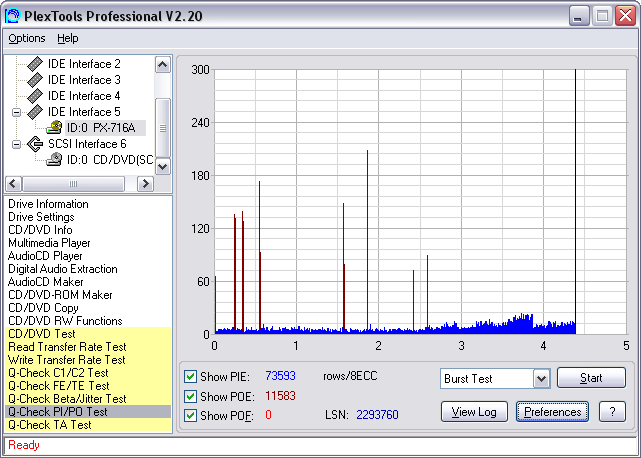Click the device tree scroll up arrow
This screenshot has width=641, height=458.
point(163,65)
